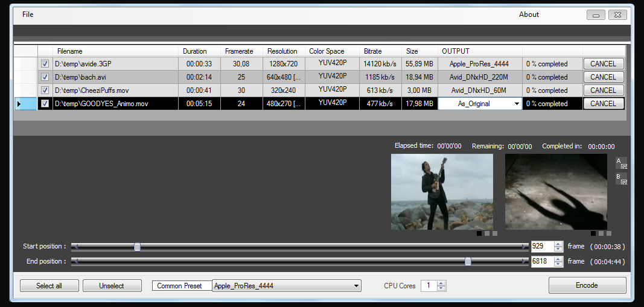Click the row selector arrow for GOODYES_Animo.mov
The image size is (644, 307).
[19, 104]
